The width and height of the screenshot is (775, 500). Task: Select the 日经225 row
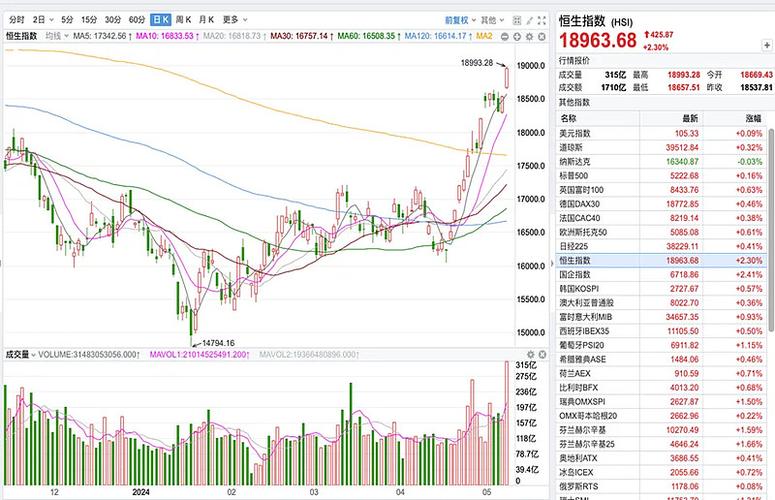[661, 246]
